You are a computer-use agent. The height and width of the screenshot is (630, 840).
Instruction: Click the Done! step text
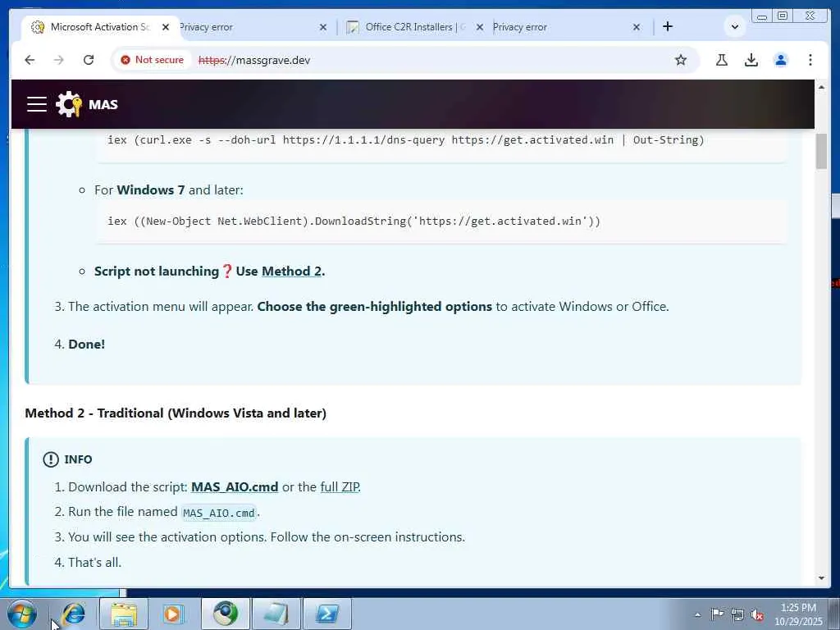click(87, 344)
